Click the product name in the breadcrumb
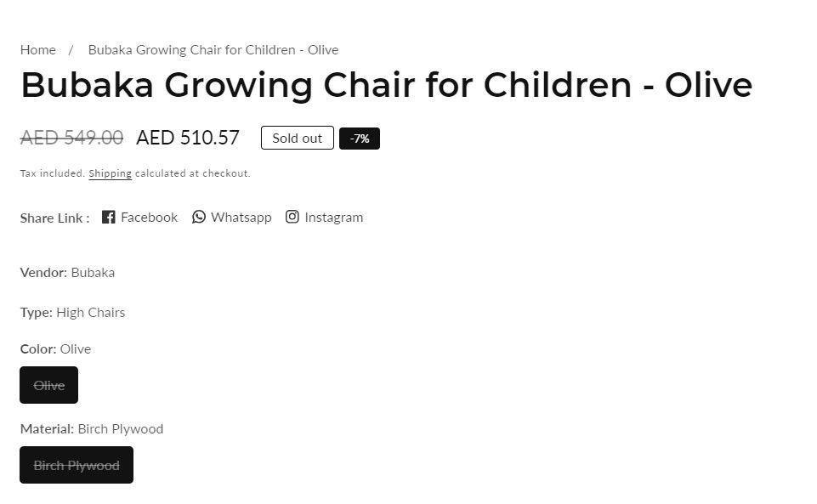 [213, 49]
